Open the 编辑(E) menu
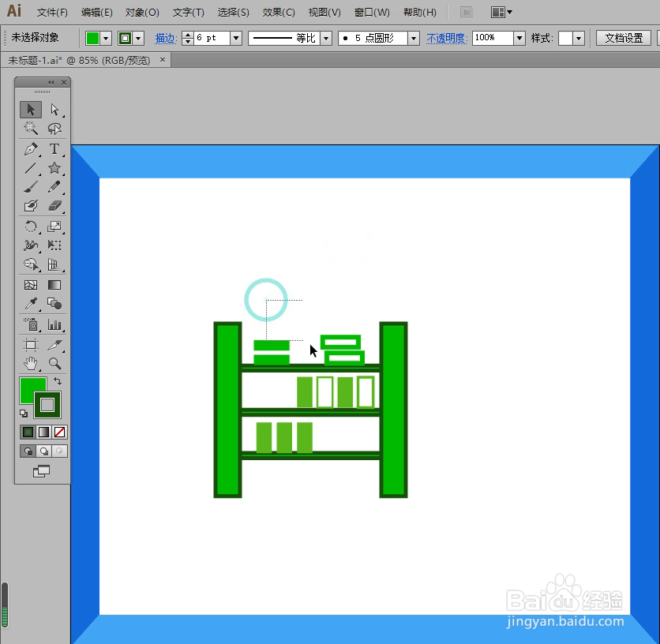The image size is (660, 644). tap(96, 12)
